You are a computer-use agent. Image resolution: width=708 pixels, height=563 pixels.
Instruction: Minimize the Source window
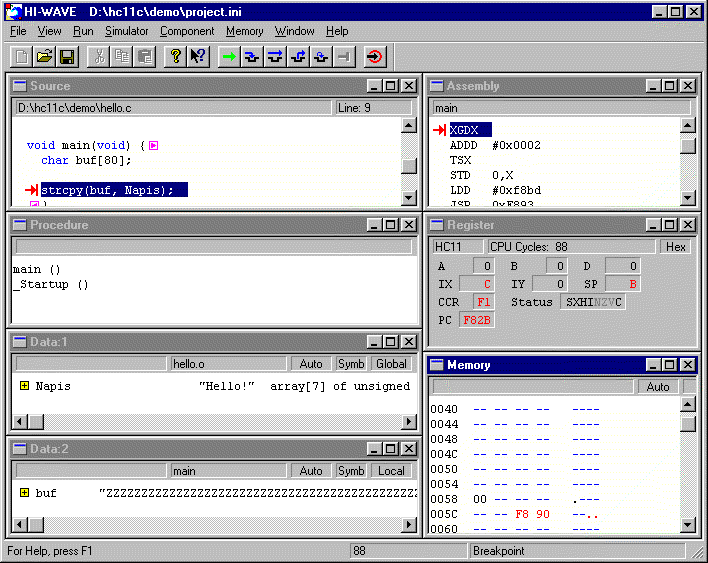pyautogui.click(x=373, y=86)
